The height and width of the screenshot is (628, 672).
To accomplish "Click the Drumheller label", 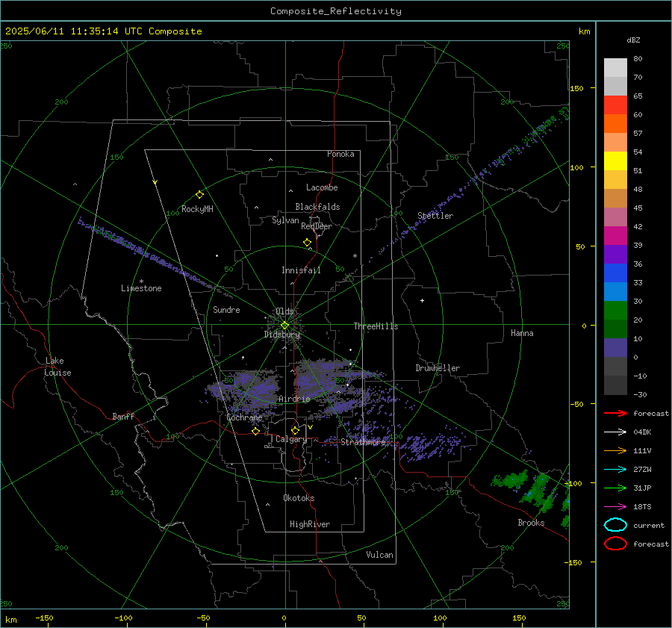I will [x=438, y=368].
